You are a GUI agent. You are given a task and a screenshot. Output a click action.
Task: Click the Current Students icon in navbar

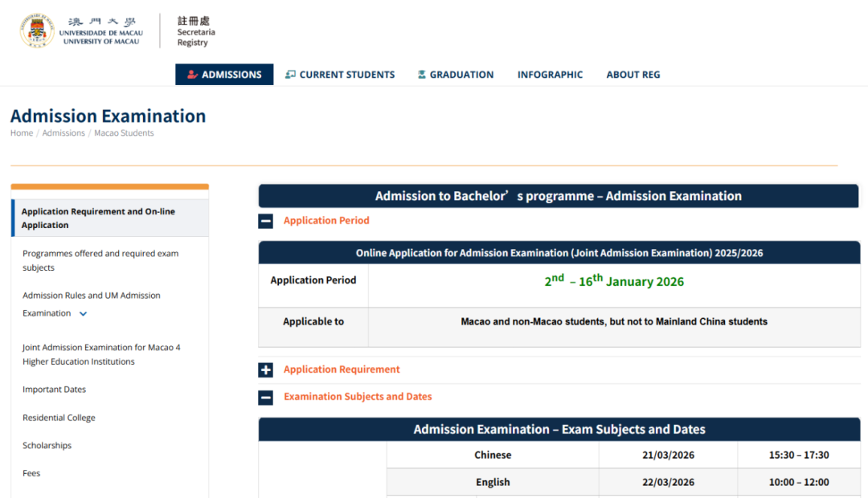coord(290,75)
